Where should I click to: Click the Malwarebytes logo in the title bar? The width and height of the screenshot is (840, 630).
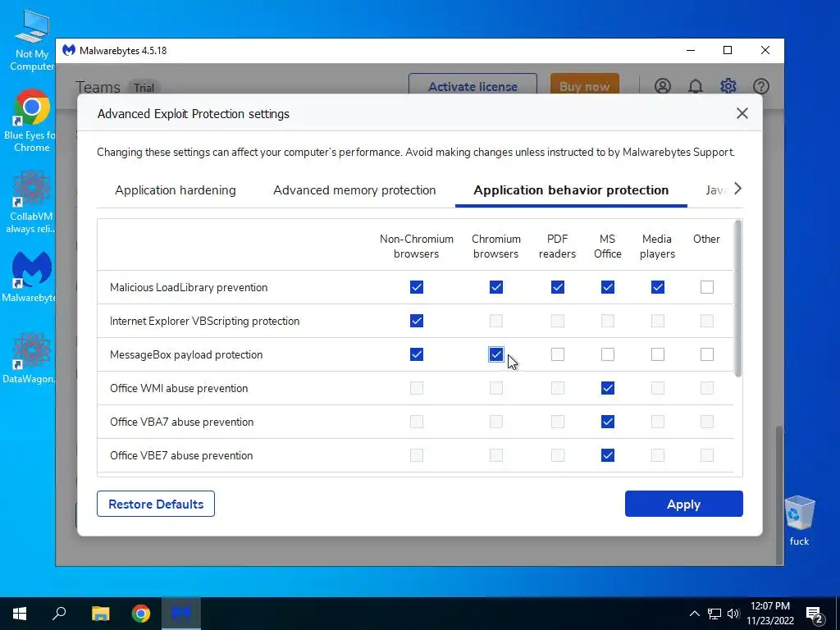[69, 50]
